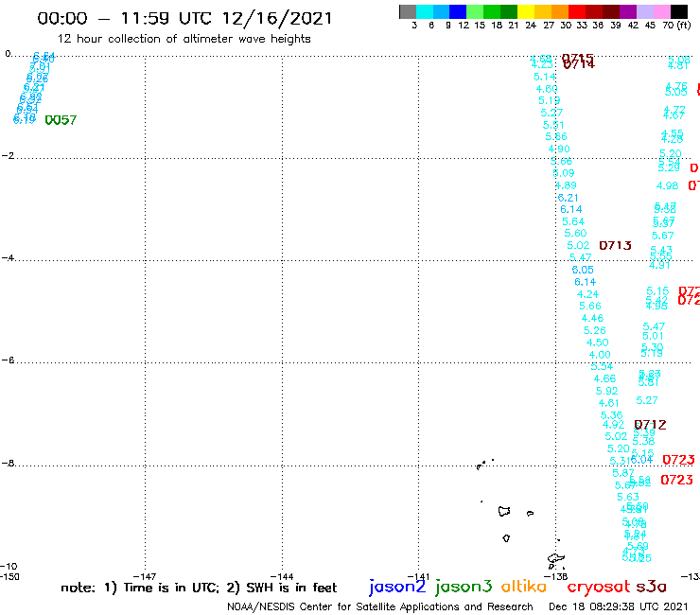Click the 'jason3' satellite legend label

pos(464,587)
